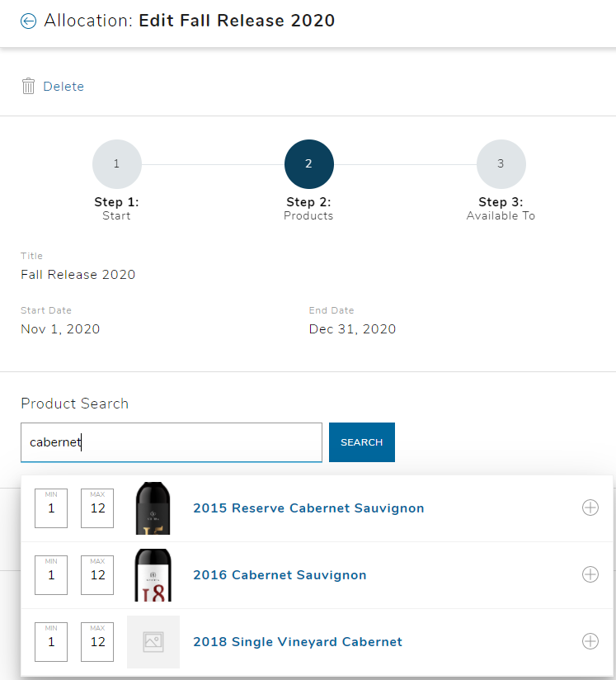The height and width of the screenshot is (680, 616).
Task: Click inside the cabernet search field
Action: (171, 442)
